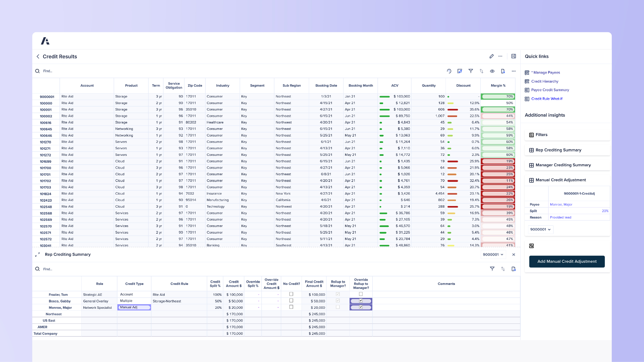Open the Credit Rule What-if quick link
644x362 pixels.
click(x=547, y=99)
